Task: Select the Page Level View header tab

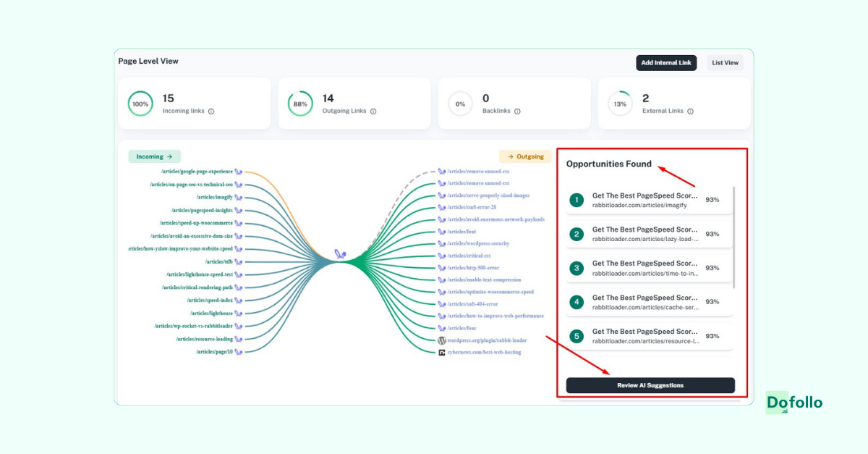Action: point(148,62)
